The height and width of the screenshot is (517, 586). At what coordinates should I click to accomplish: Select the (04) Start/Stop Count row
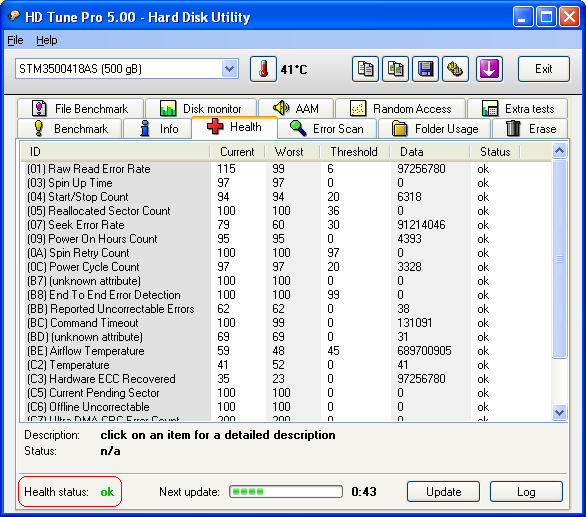(x=286, y=197)
